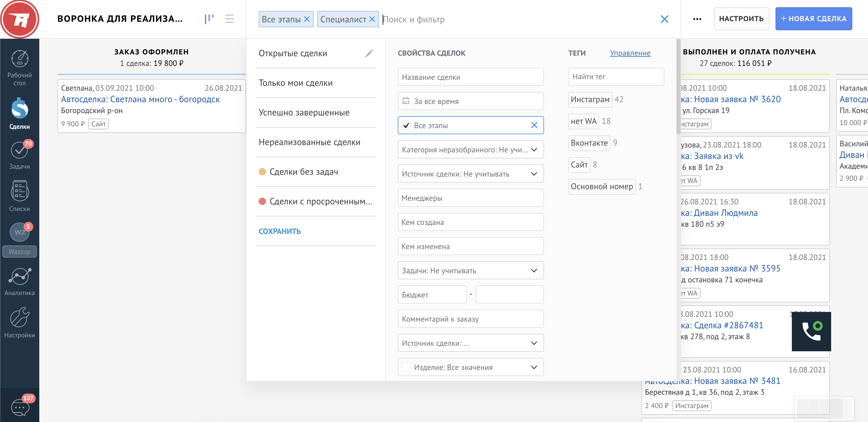Viewport: 868px width, 422px height.
Task: Open Задачи in the sidebar
Action: click(x=20, y=150)
